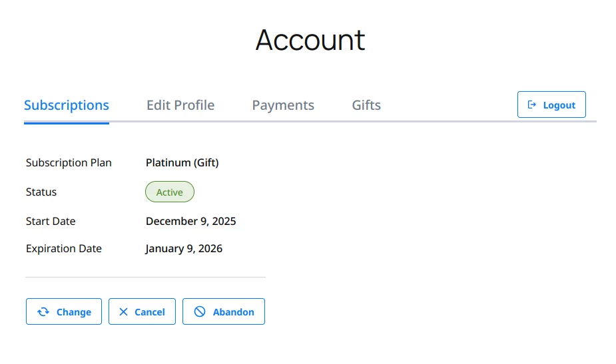Click the circular arrows Change icon
This screenshot has height=364, width=616.
pyautogui.click(x=43, y=311)
